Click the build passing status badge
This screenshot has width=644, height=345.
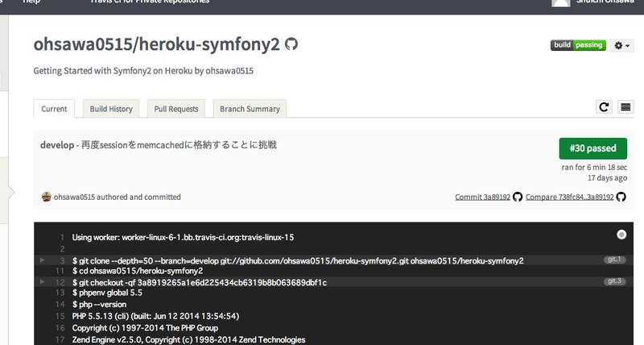click(578, 45)
